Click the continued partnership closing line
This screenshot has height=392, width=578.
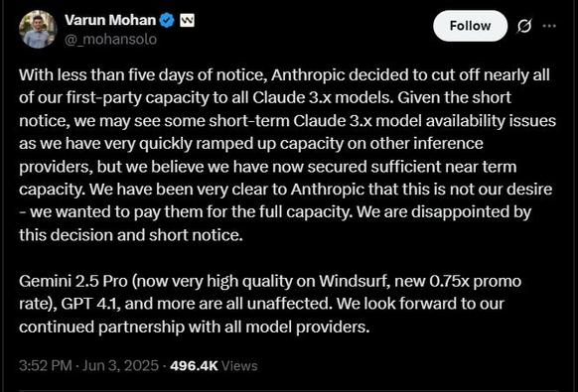[x=195, y=327]
